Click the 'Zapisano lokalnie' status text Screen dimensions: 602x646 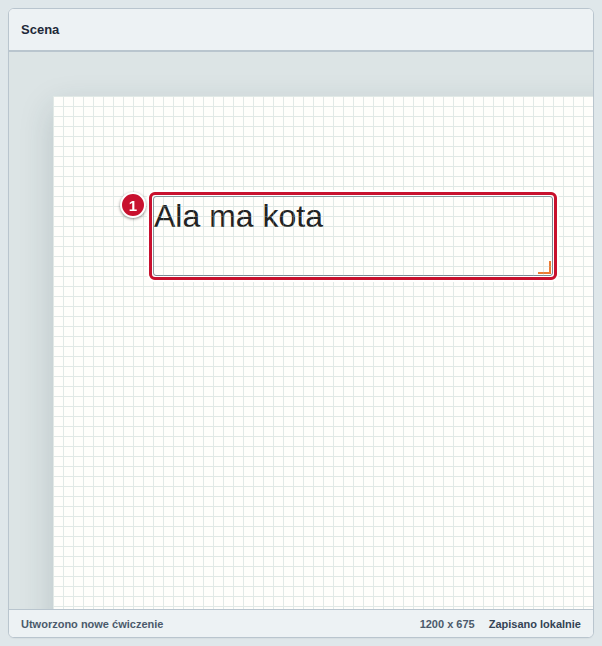[x=534, y=624]
